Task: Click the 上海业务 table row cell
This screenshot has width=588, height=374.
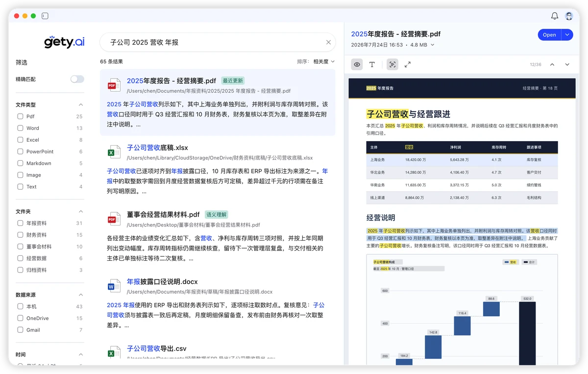Action: pos(378,160)
